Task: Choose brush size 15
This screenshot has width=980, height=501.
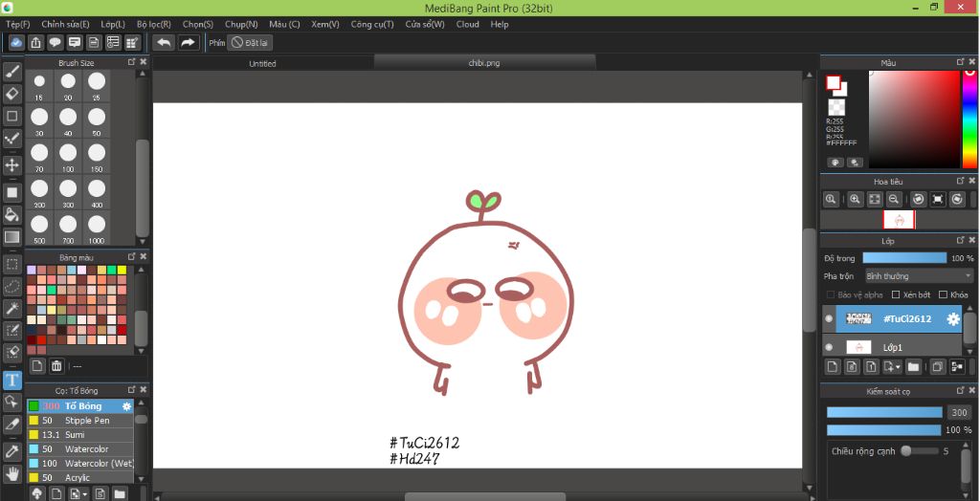Action: click(38, 86)
